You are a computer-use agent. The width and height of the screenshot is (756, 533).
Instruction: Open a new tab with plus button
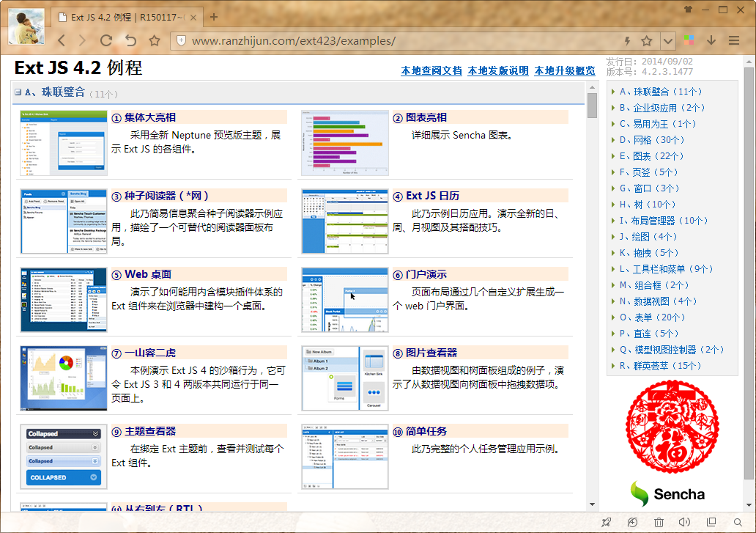(x=214, y=17)
